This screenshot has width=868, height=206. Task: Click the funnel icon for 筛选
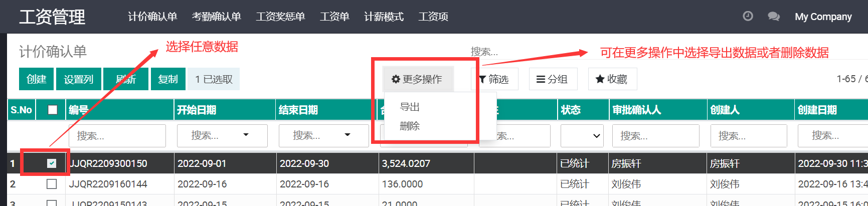click(482, 79)
